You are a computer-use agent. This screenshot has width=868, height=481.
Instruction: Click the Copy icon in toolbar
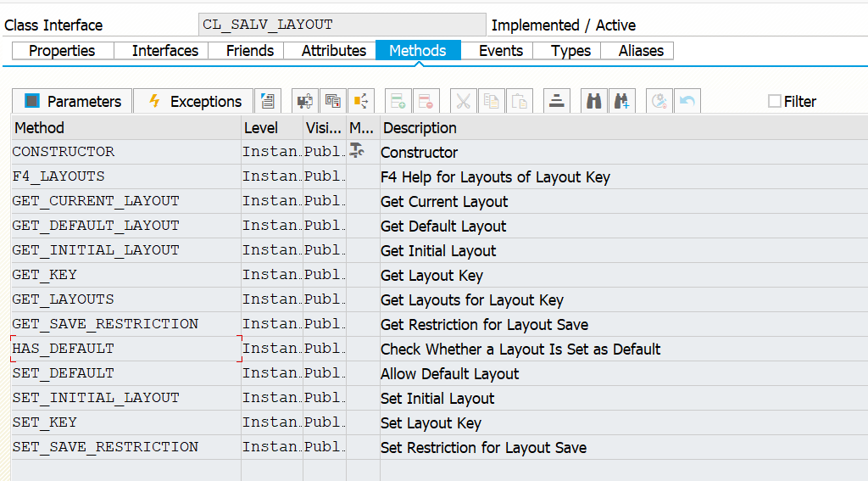(x=491, y=101)
